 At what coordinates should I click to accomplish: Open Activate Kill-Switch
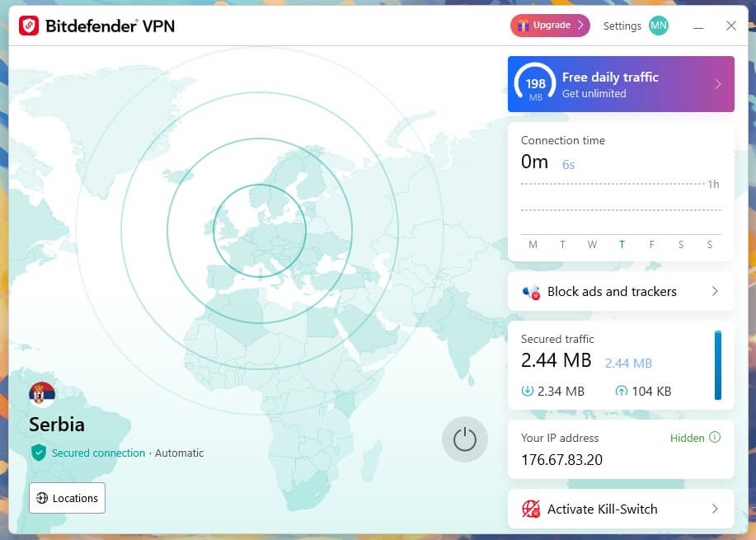[621, 509]
